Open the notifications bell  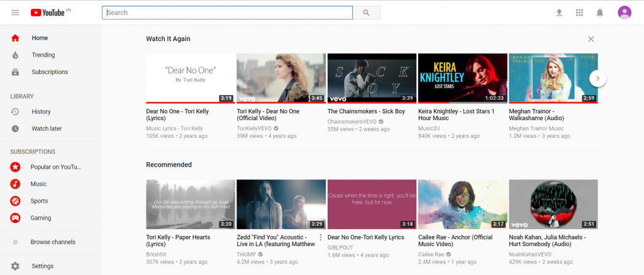[600, 13]
